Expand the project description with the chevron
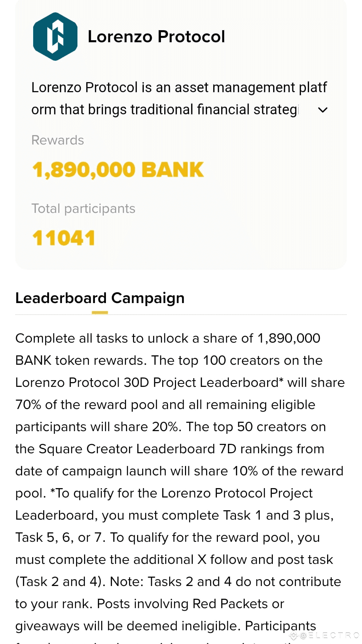 tap(322, 110)
